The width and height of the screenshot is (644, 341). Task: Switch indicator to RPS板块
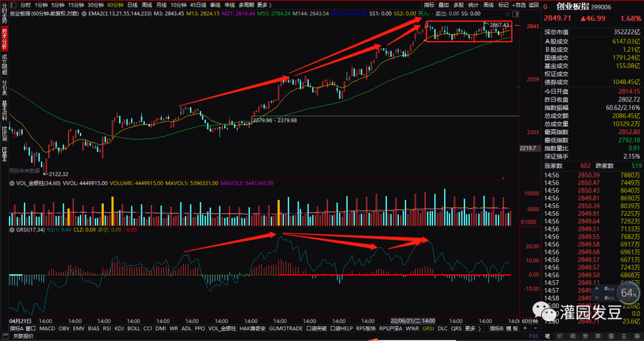366,328
